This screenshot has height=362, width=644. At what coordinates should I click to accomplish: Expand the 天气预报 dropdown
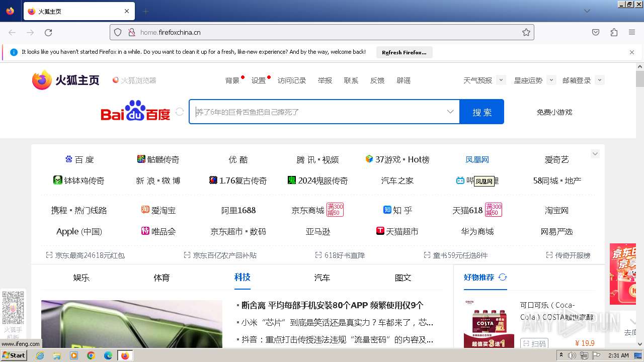point(501,80)
